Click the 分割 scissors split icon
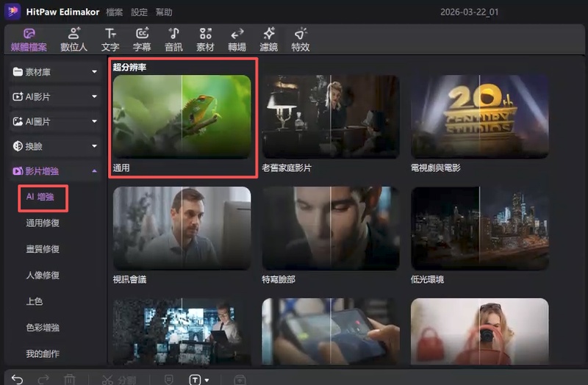Viewport: 588px width, 385px height. coord(107,380)
